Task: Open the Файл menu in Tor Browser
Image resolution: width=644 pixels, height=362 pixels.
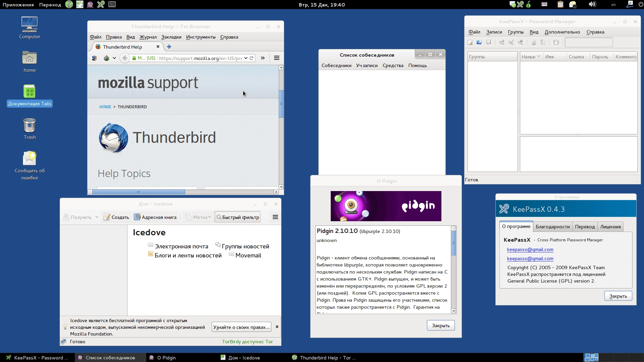Action: tap(96, 37)
